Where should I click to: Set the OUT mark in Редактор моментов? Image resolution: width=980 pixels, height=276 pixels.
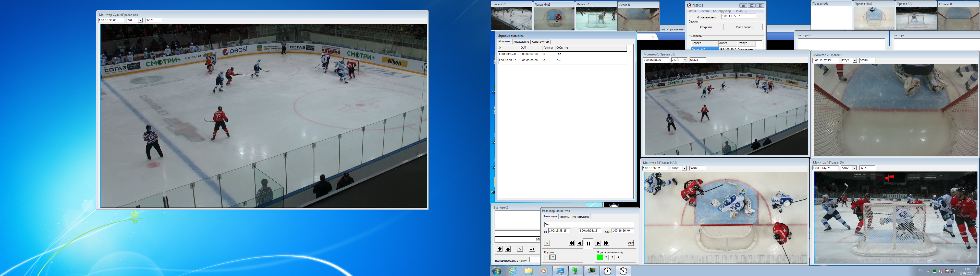tap(630, 243)
